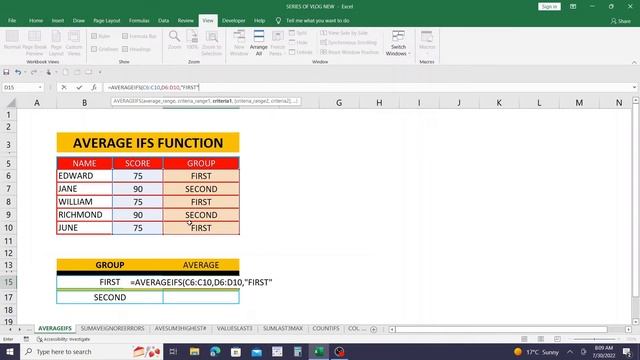Click Windows taskbar search box

tap(91, 351)
